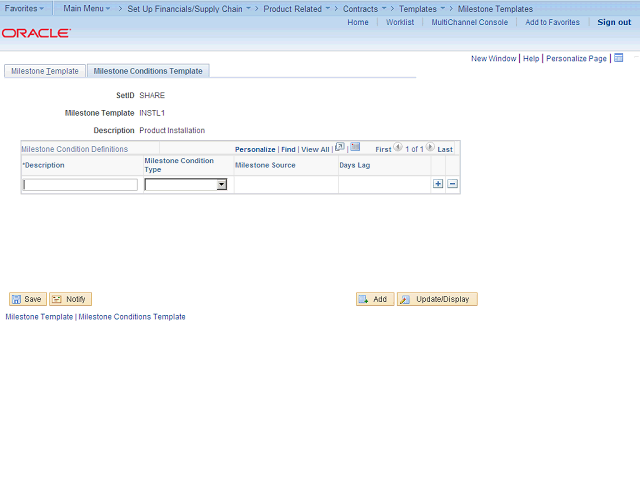The image size is (640, 480).
Task: Click View All in grid header
Action: pyautogui.click(x=315, y=149)
